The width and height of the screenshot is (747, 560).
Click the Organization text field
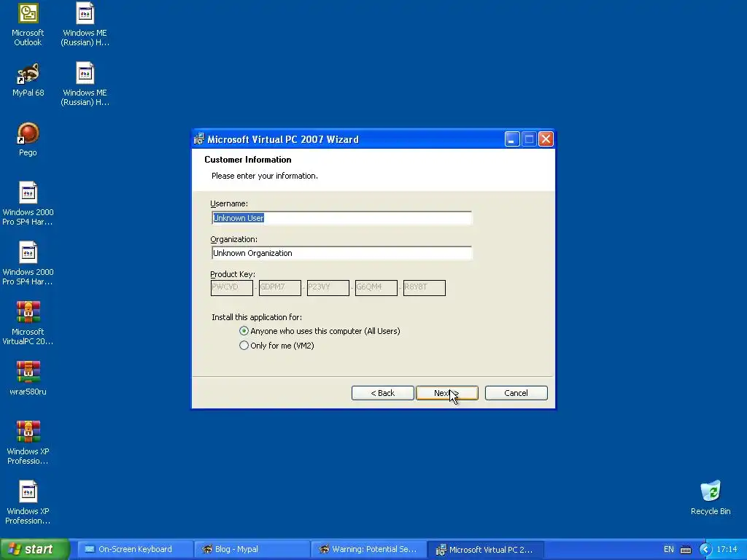pyautogui.click(x=341, y=253)
